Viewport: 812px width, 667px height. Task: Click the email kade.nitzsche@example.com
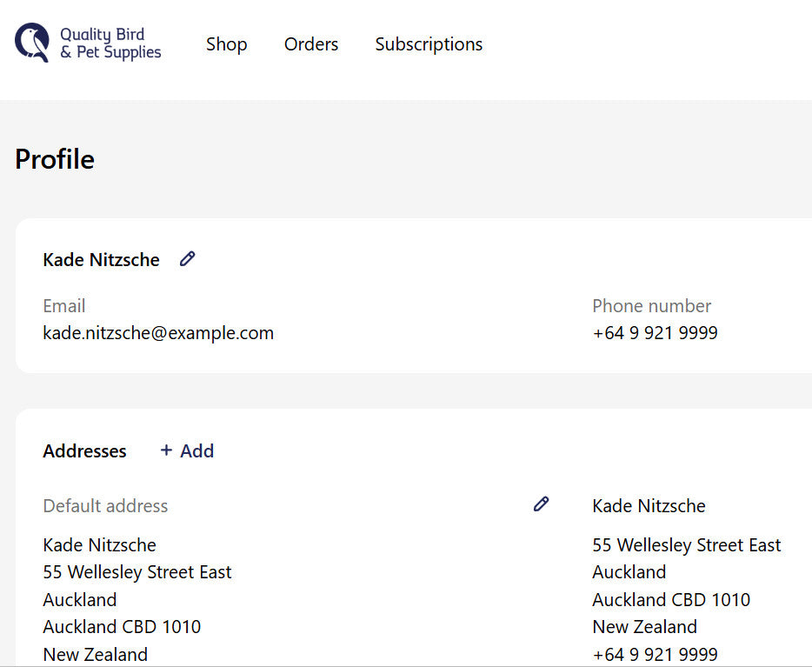pos(158,333)
